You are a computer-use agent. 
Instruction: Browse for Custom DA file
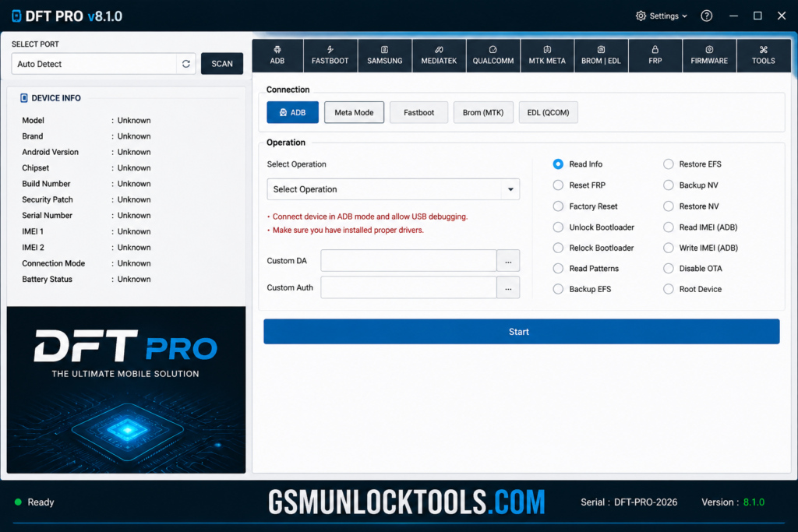(x=508, y=260)
